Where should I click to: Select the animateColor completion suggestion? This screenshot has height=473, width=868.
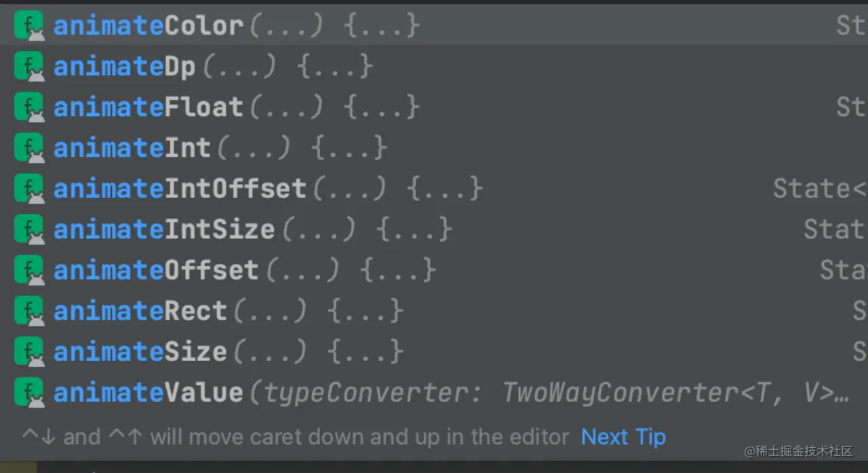(148, 25)
